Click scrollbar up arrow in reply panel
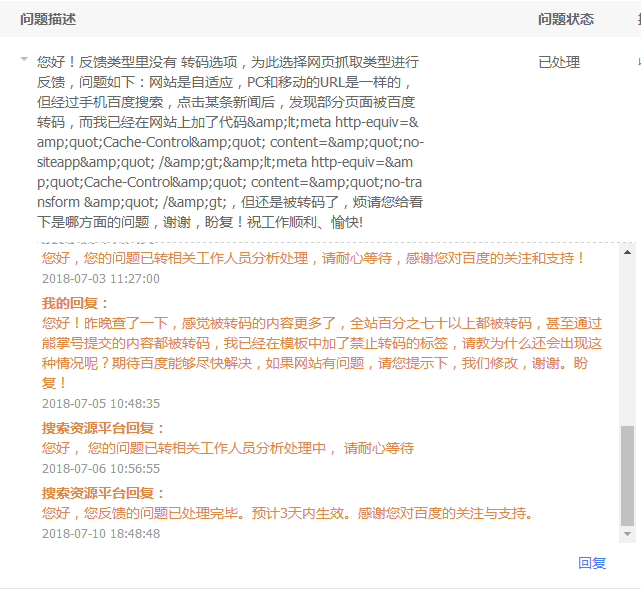Image resolution: width=641 pixels, height=608 pixels. coord(628,252)
